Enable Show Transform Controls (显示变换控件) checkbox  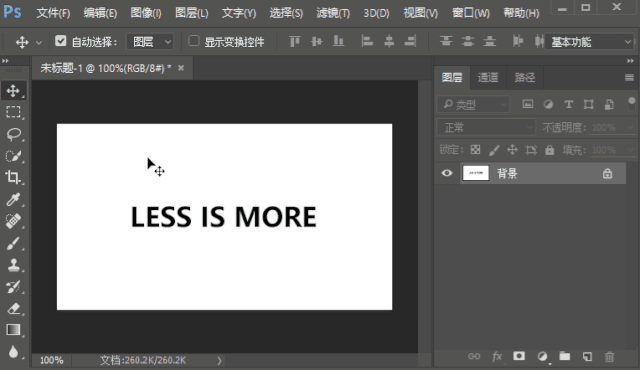(x=194, y=41)
